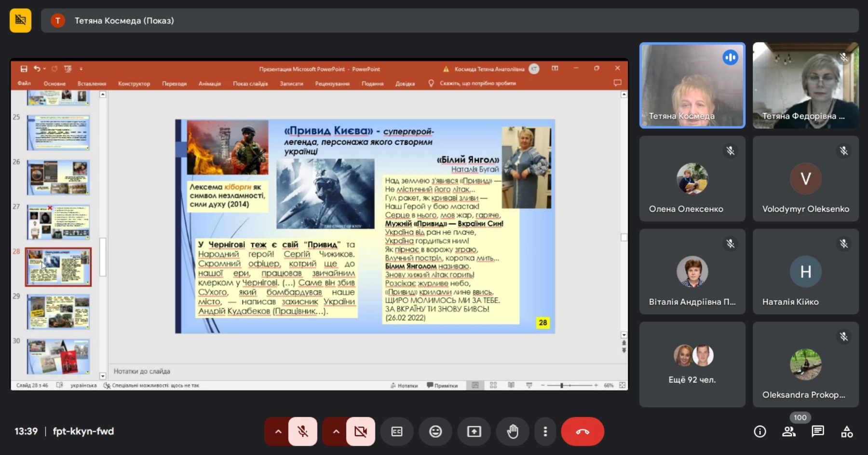Image resolution: width=868 pixels, height=455 pixels.
Task: Click PowerPoint comments icon at ribbon right
Action: (617, 83)
